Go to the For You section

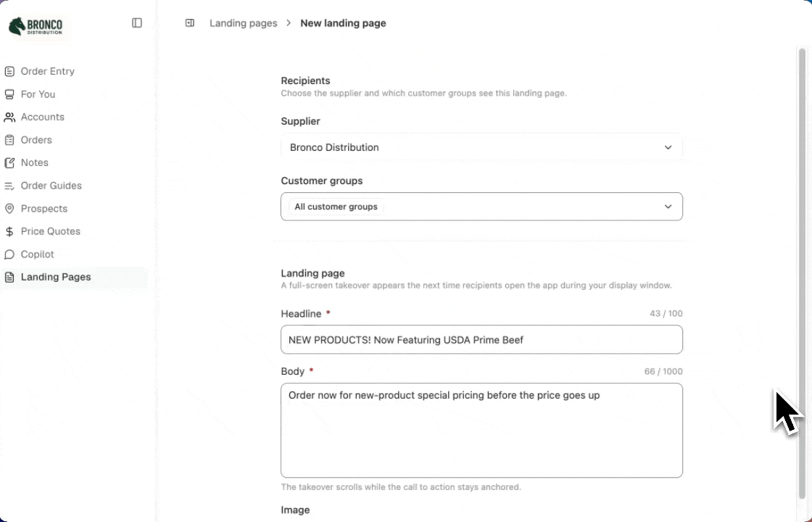click(x=38, y=94)
